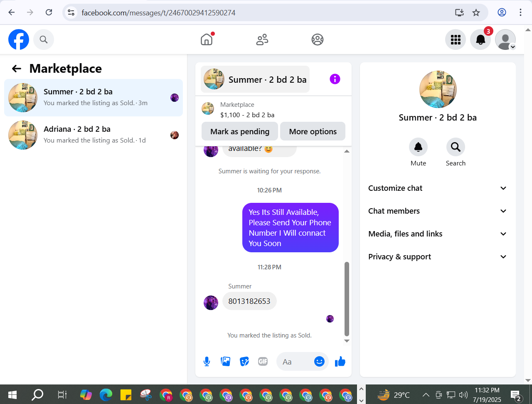Open the Windows Start menu
The image size is (532, 404).
coord(12,394)
